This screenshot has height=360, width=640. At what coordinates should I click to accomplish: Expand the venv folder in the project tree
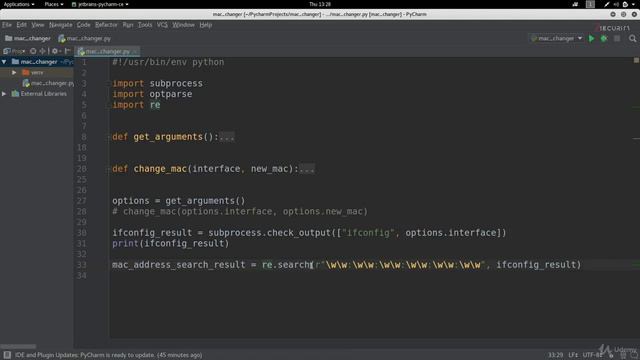coord(14,73)
